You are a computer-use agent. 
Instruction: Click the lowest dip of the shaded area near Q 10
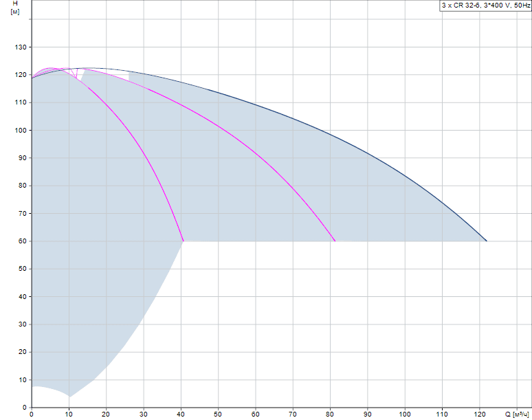(69, 396)
